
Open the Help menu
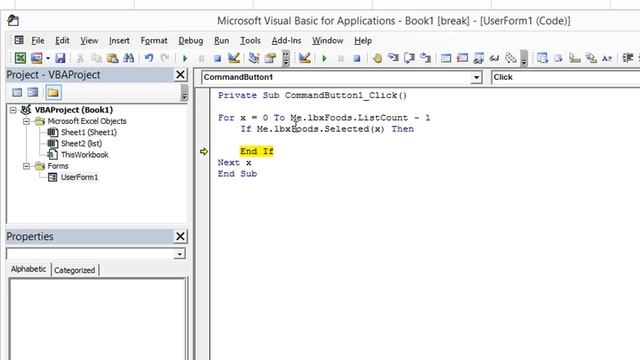coord(363,40)
